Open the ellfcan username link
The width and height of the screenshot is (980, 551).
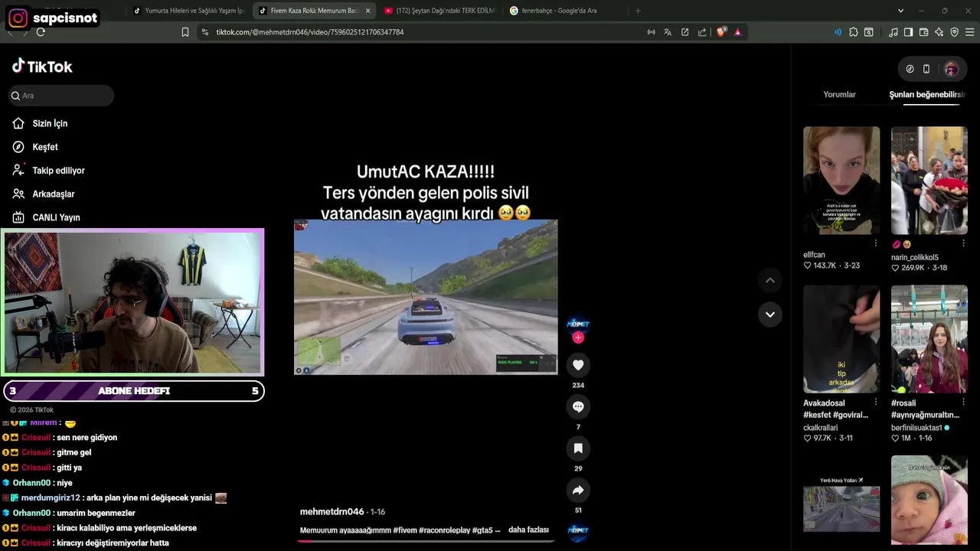click(x=814, y=255)
